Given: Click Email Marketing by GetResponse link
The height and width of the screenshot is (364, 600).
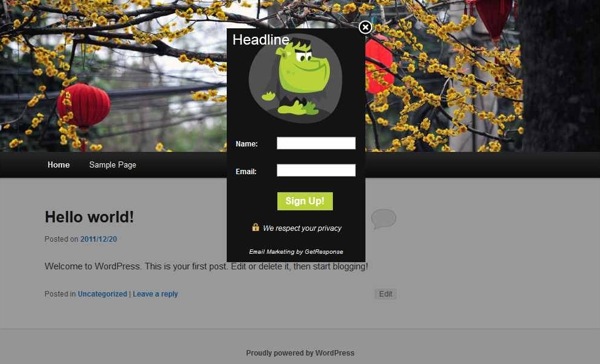Looking at the screenshot, I should (296, 251).
